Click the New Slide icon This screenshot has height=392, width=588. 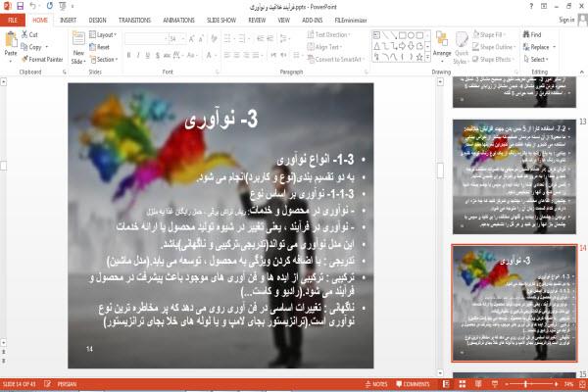(78, 38)
